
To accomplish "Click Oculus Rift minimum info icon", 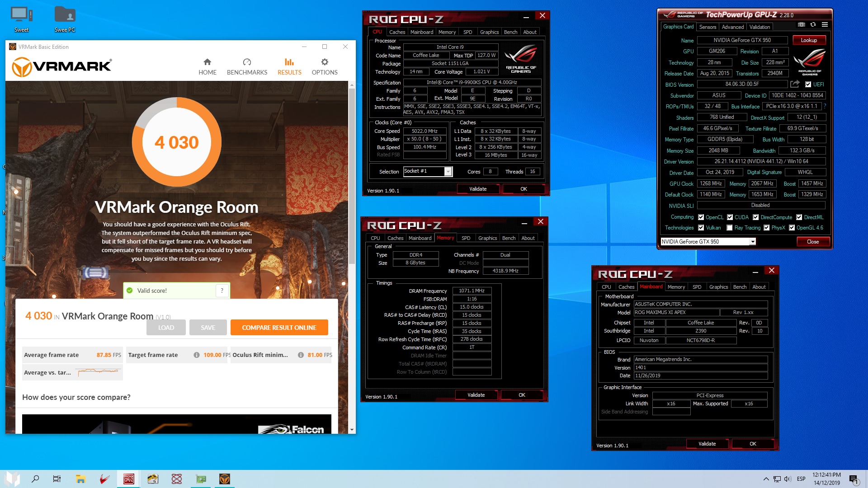I will point(301,355).
